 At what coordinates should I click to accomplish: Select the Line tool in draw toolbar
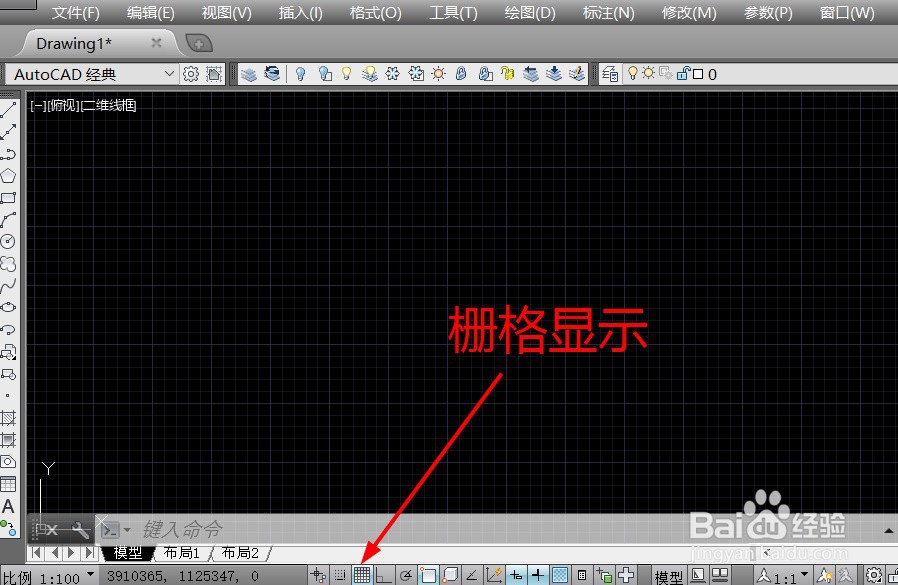coord(9,110)
